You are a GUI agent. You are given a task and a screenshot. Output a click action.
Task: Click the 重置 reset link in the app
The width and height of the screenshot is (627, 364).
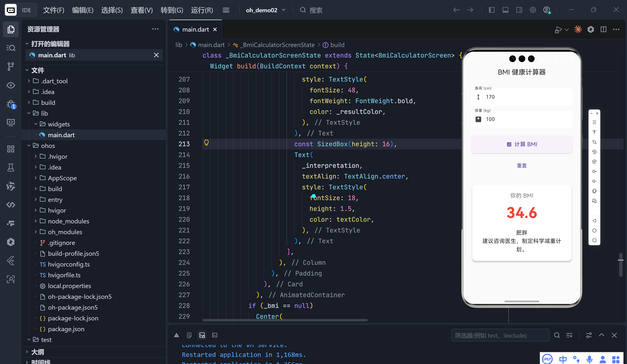[522, 166]
